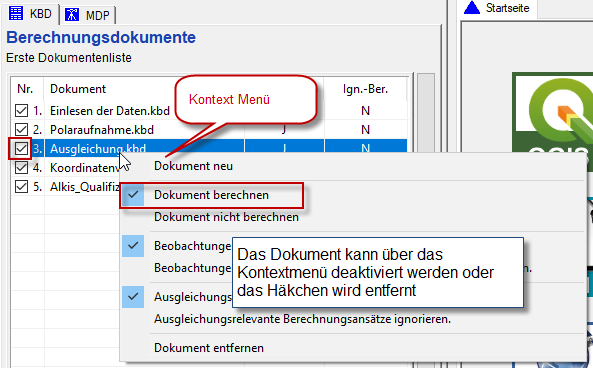
Task: Click 'N' value in Polaraufnahme row
Action: pyautogui.click(x=365, y=130)
